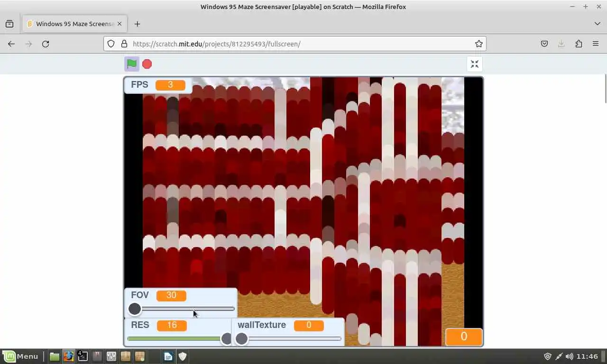Click the 11:46 clock in the panel
Viewport: 607px width, 364px height.
tap(588, 356)
